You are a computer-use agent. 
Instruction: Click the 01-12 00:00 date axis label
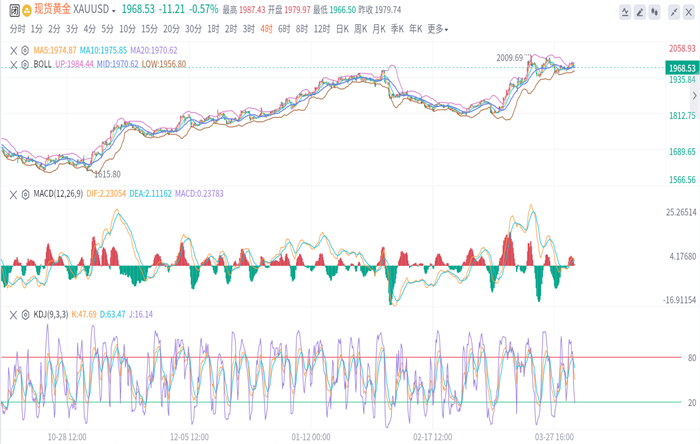(x=311, y=437)
